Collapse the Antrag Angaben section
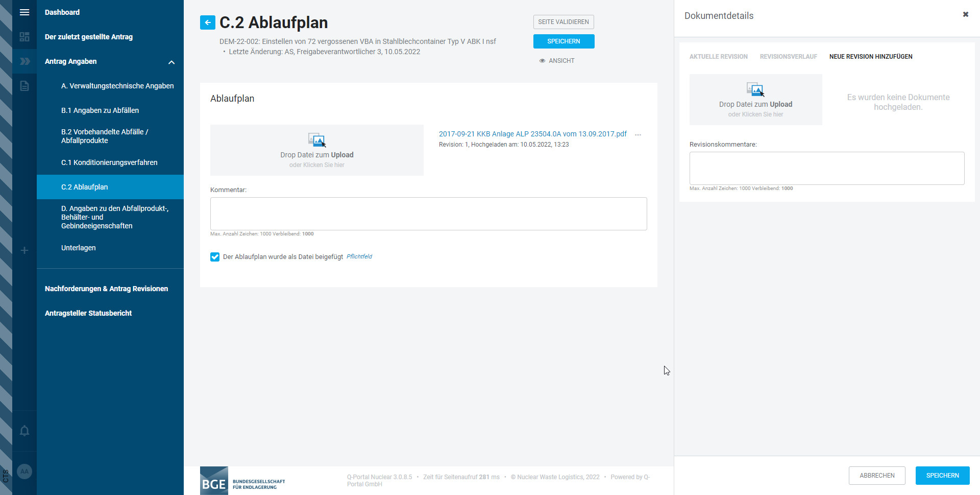Image resolution: width=980 pixels, height=495 pixels. coord(171,62)
